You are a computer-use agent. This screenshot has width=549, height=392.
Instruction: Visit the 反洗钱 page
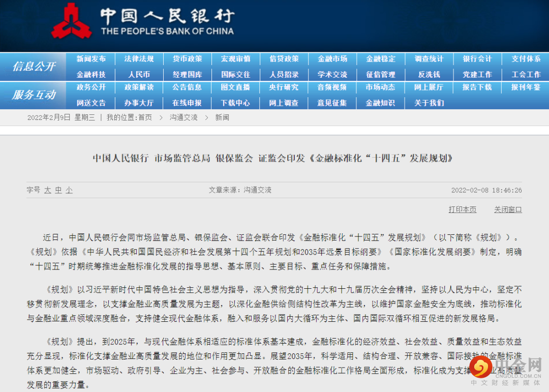[x=429, y=75]
